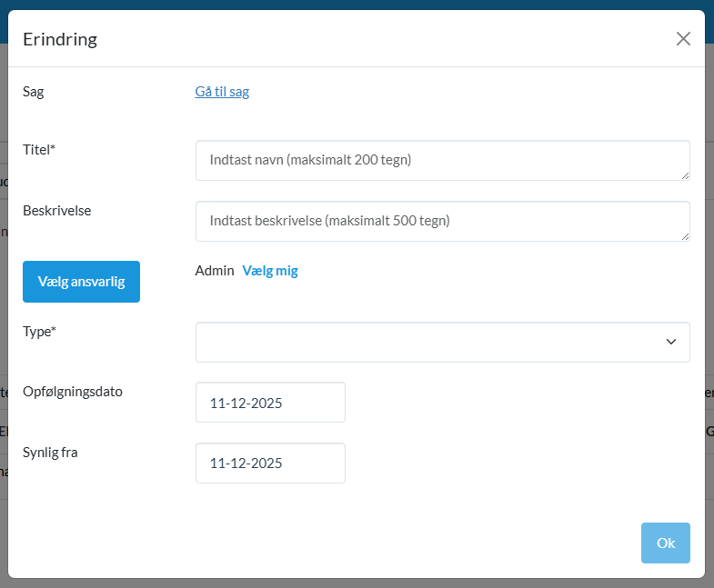Click the Type* label
714x588 pixels.
coord(39,331)
